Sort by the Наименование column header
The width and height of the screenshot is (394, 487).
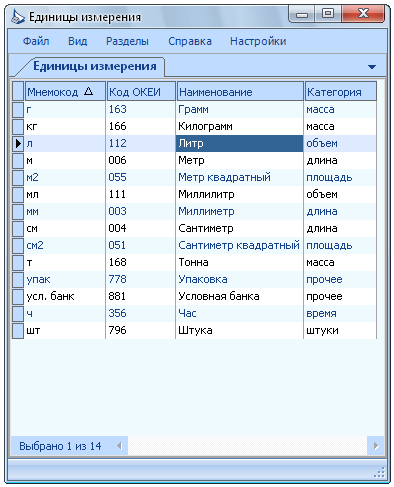point(240,91)
